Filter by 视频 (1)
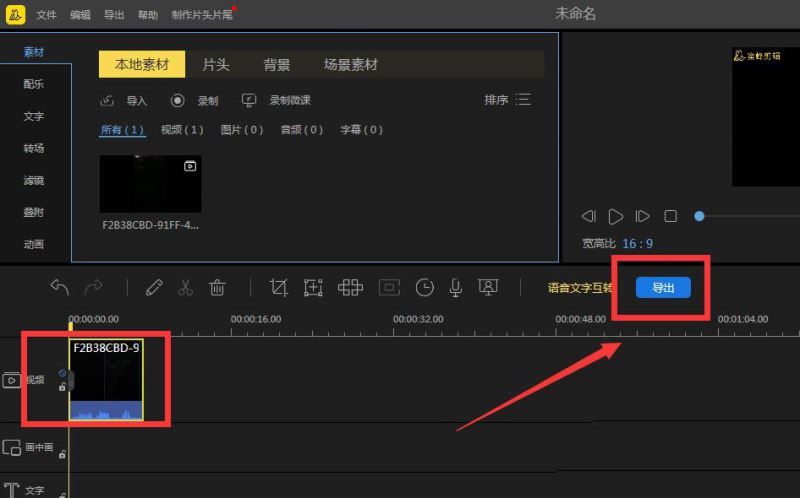 point(182,130)
